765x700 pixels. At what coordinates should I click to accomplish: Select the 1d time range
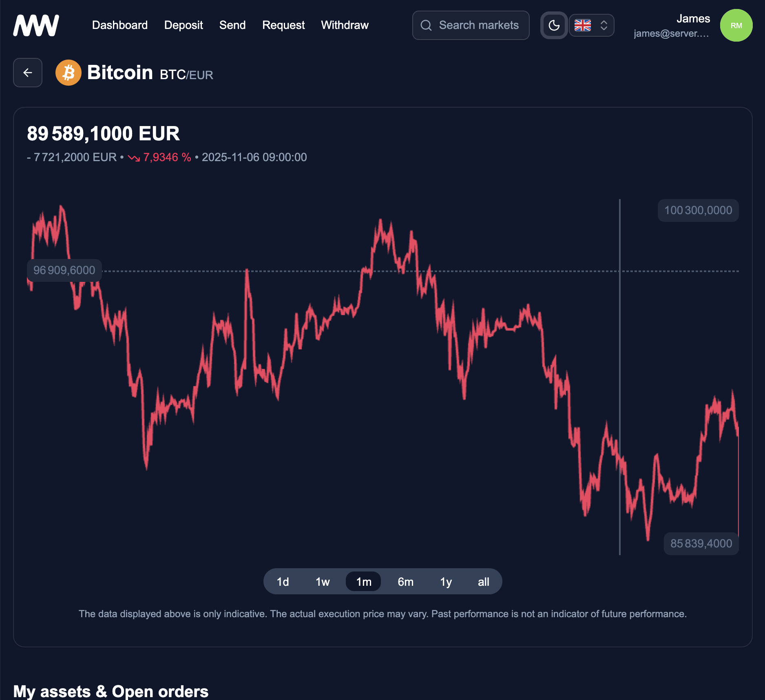[282, 581]
